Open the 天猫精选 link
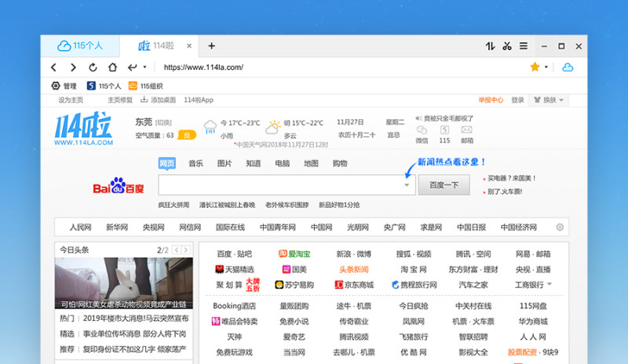628x364 pixels. [x=235, y=270]
